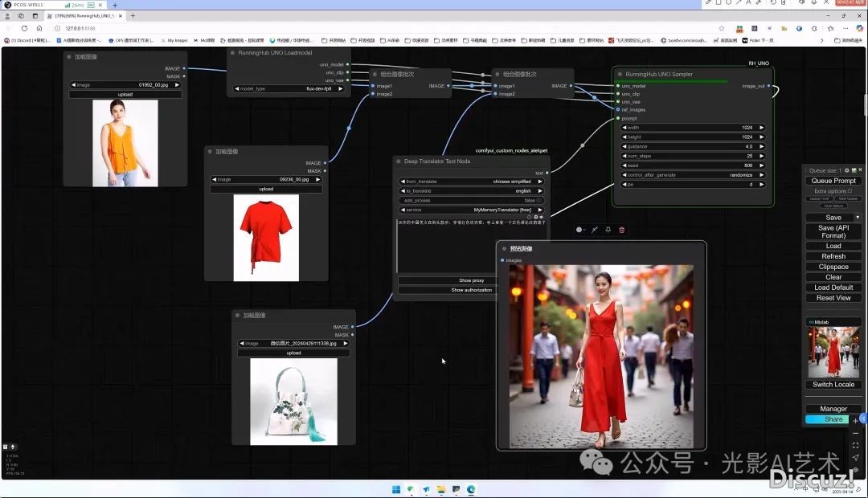Collapse the Deep Translator Text Node
Image resolution: width=868 pixels, height=498 pixels.
click(x=399, y=161)
